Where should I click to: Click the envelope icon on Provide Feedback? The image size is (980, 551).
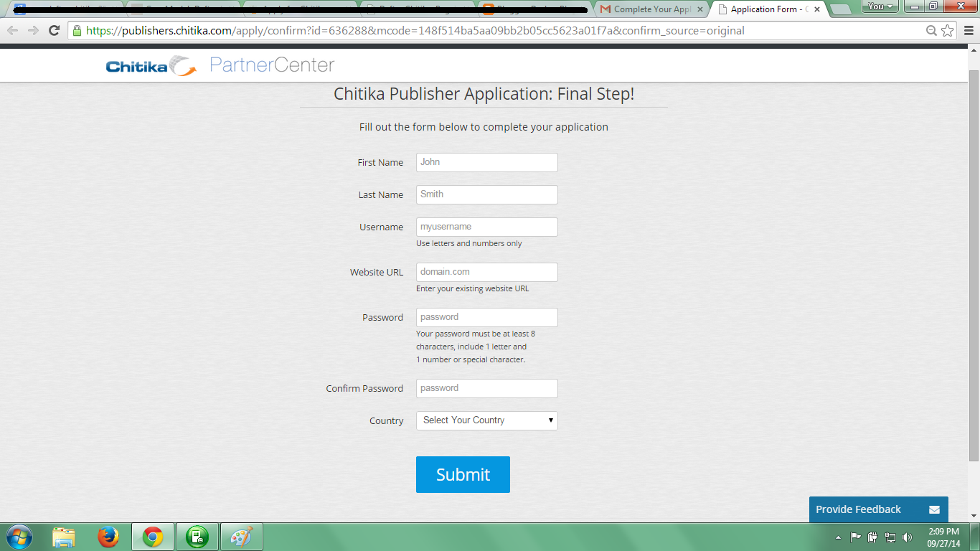[x=934, y=509]
